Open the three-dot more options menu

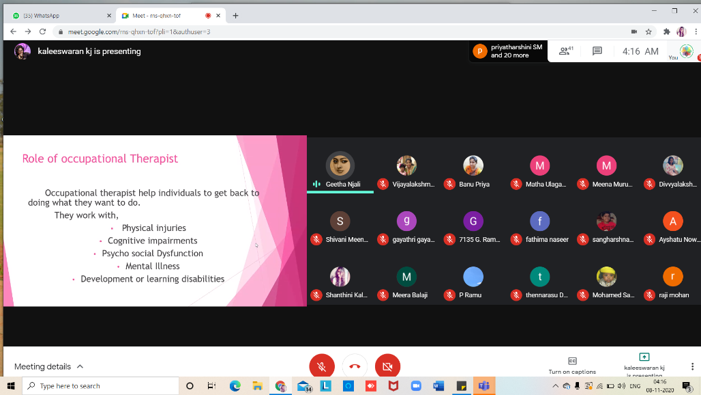click(x=692, y=366)
